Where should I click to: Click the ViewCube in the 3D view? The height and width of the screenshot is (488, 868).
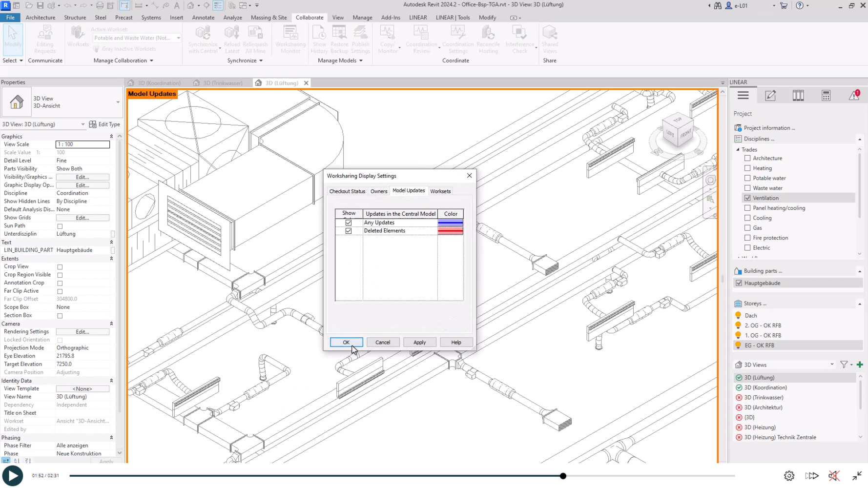pyautogui.click(x=678, y=131)
